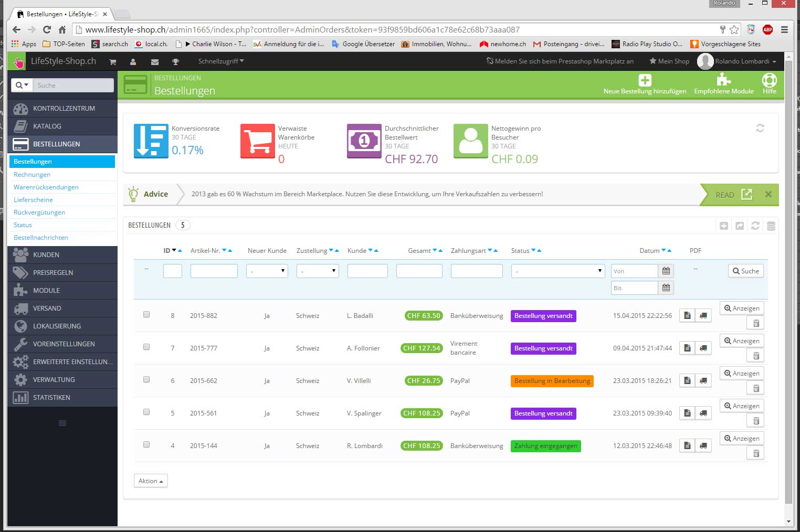Click the READ button in Advice banner
The image size is (800, 532).
click(734, 195)
